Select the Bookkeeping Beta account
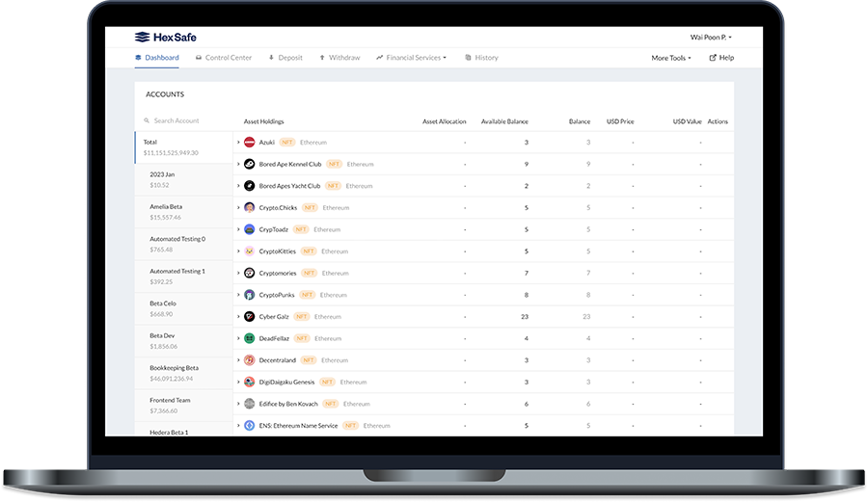Image resolution: width=868 pixels, height=502 pixels. pos(184,373)
